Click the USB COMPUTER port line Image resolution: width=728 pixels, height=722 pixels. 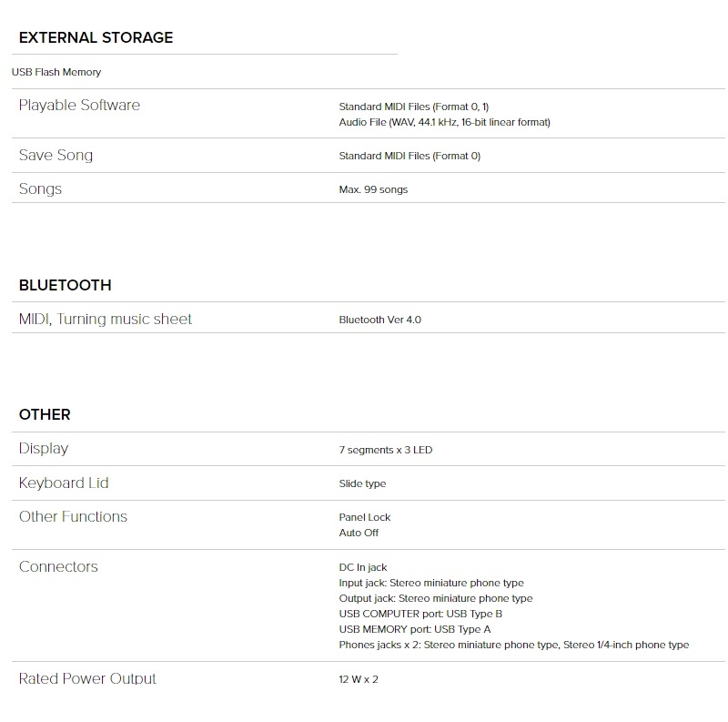pos(420,614)
